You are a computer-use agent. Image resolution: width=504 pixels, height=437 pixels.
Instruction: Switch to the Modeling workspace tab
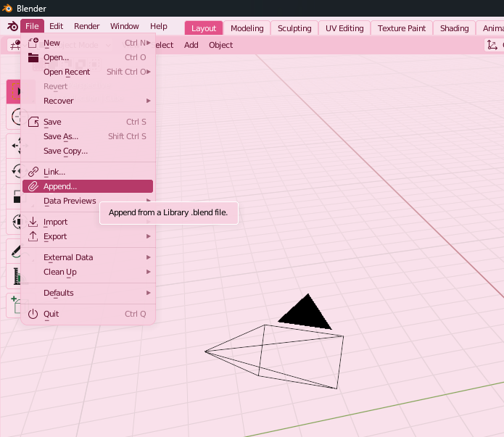coord(247,28)
